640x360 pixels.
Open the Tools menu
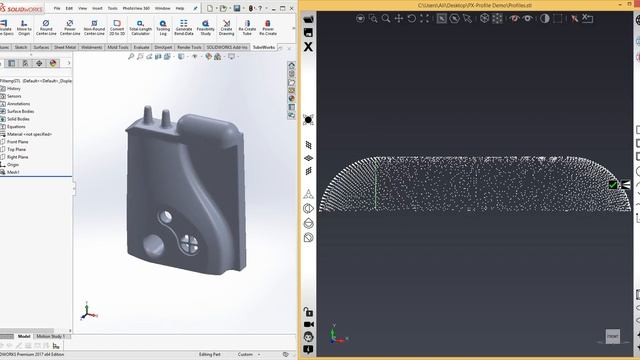pos(112,8)
